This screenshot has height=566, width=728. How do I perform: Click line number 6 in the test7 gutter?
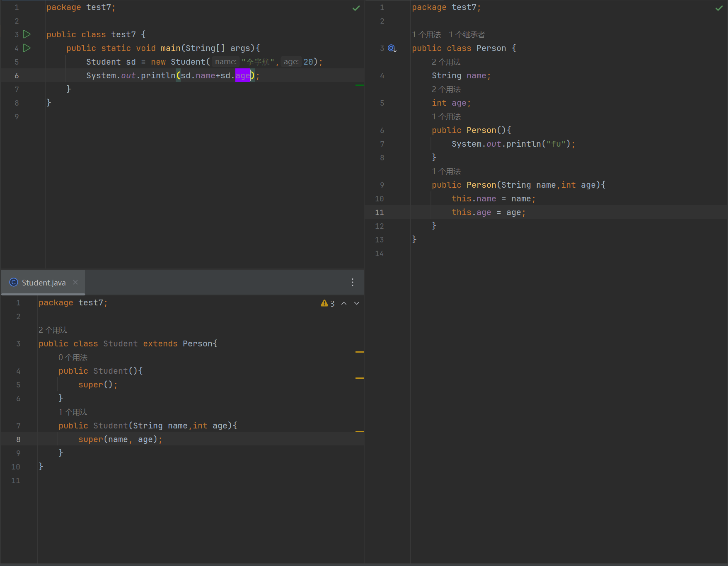(x=17, y=75)
